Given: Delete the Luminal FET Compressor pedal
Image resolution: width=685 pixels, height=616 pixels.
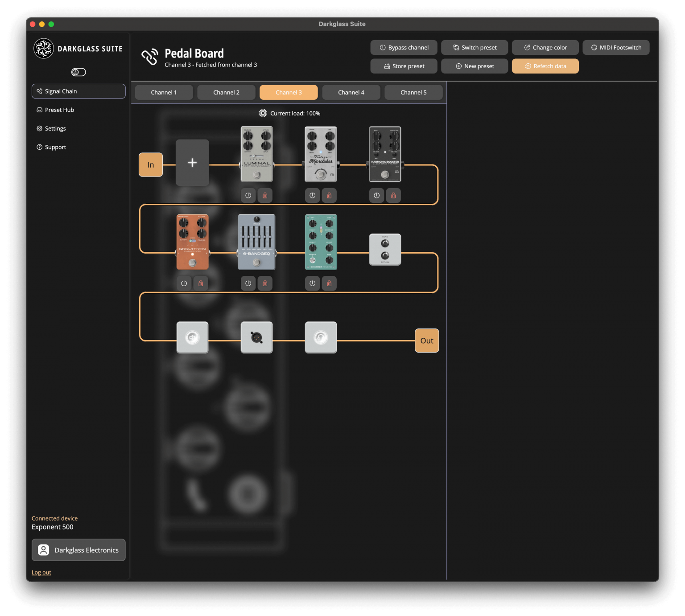Looking at the screenshot, I should (265, 195).
